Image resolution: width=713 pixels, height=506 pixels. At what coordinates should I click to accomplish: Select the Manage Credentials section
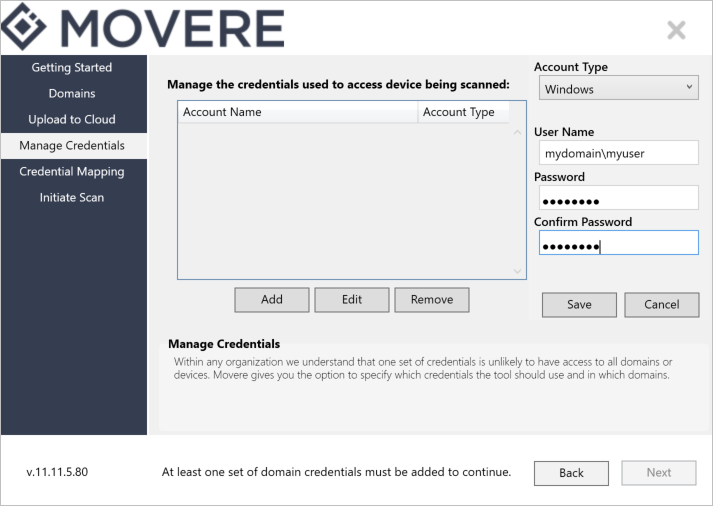72,145
